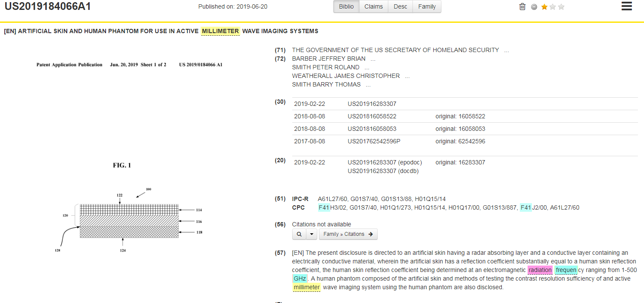Click the highlighted 'frequen' word in the abstract
This screenshot has height=303, width=644.
coord(566,270)
